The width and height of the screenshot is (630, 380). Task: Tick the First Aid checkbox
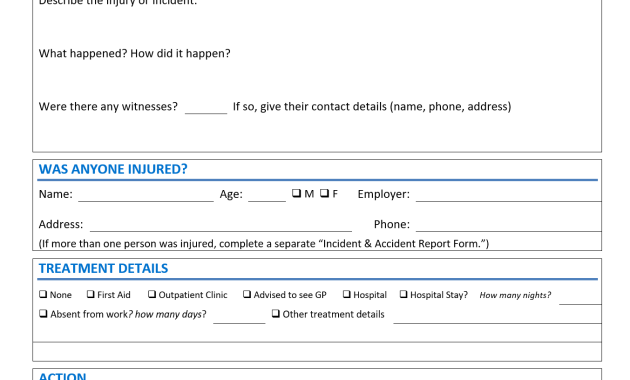point(90,294)
